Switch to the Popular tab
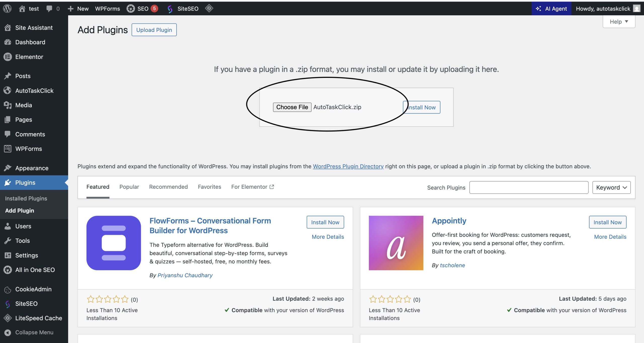Screen dimensions: 644x343 pyautogui.click(x=129, y=187)
